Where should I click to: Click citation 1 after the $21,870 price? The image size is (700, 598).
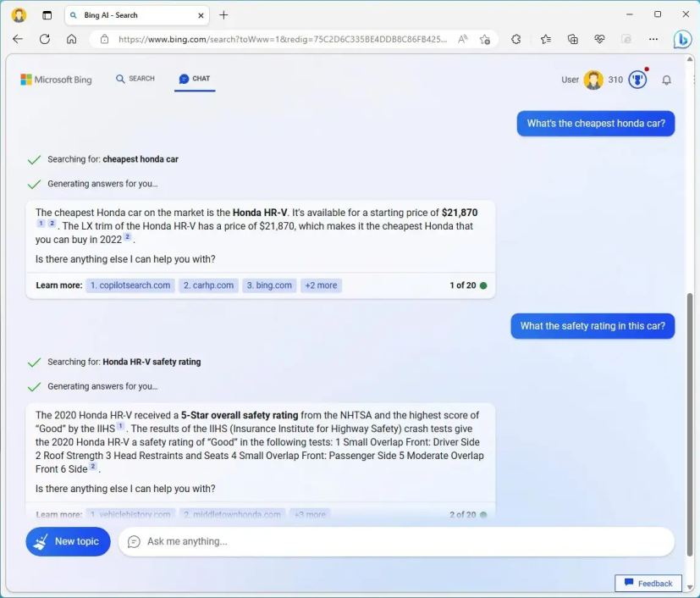(41, 224)
